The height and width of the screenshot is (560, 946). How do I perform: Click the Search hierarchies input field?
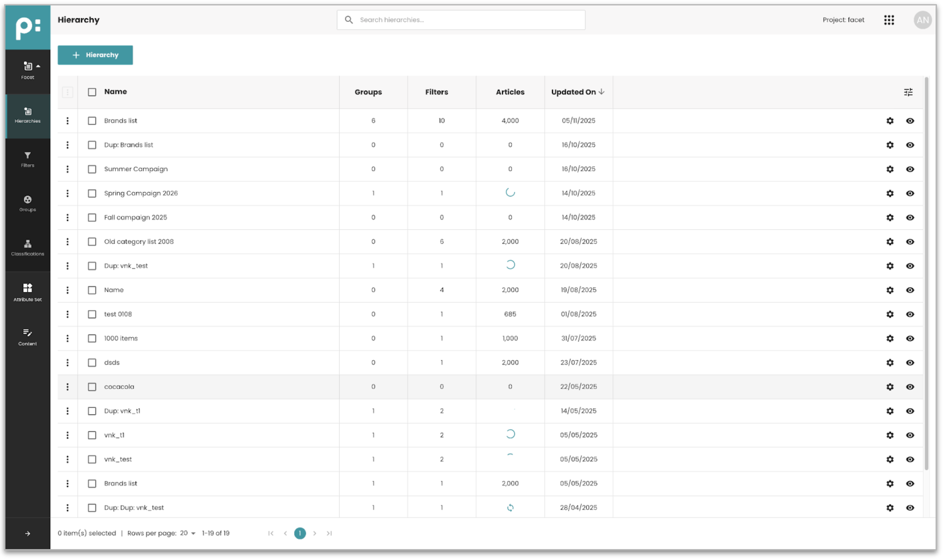click(461, 20)
